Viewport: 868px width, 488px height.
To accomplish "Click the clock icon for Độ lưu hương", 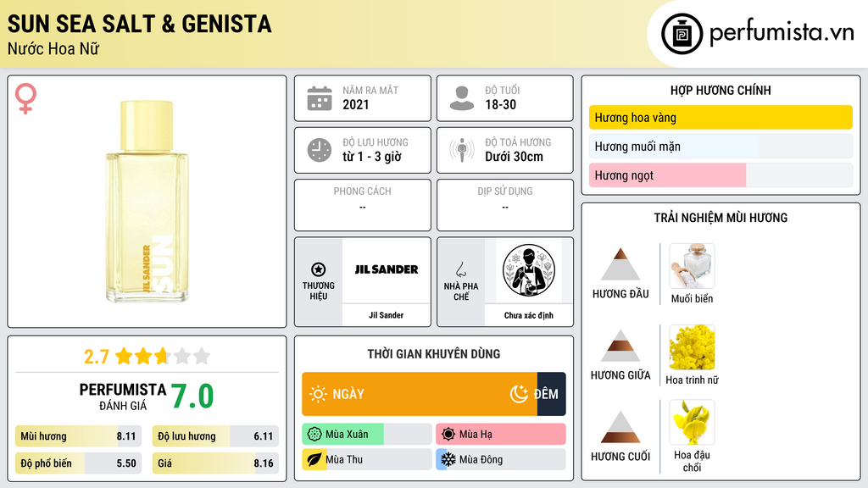I will click(x=320, y=150).
